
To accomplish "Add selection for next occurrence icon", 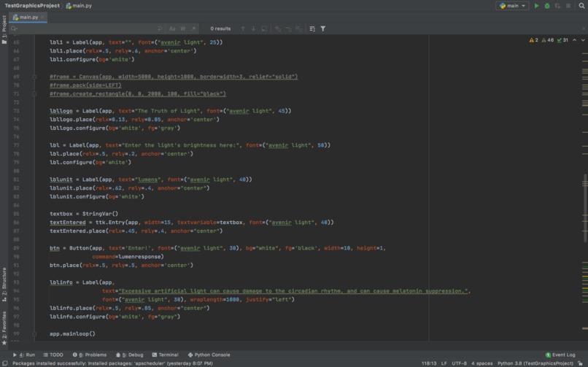I will tap(278, 28).
